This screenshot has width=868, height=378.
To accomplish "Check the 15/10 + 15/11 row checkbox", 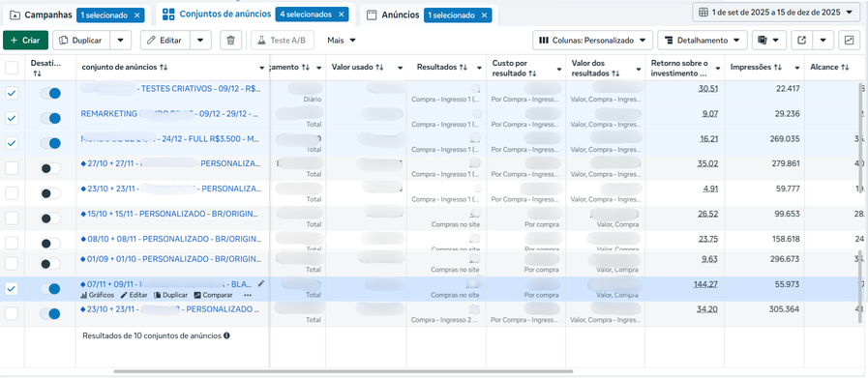I will pyautogui.click(x=12, y=218).
